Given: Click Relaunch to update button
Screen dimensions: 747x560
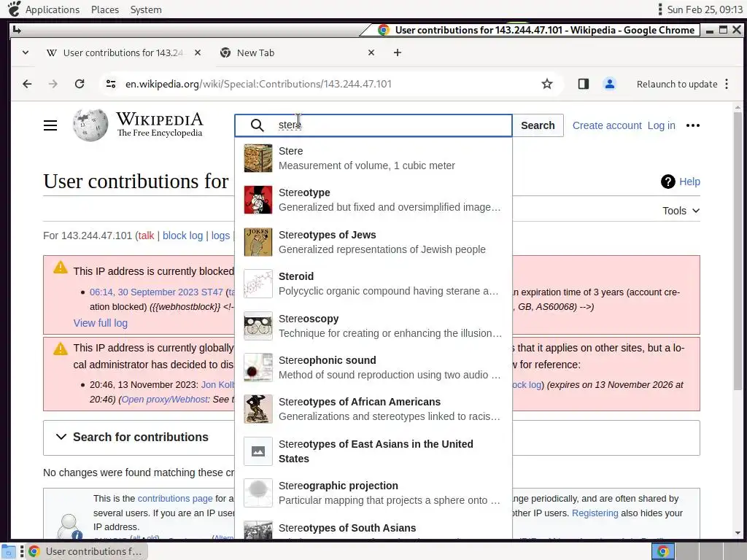Looking at the screenshot, I should pyautogui.click(x=676, y=85).
